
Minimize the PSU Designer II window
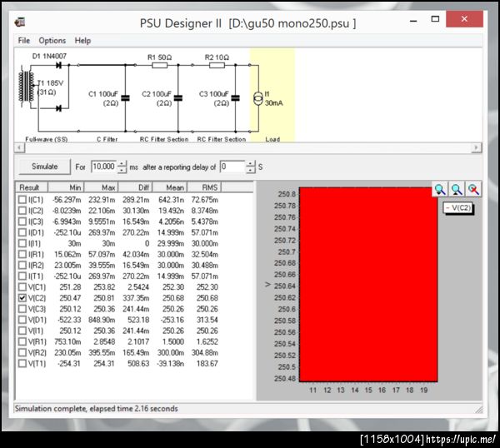(x=413, y=21)
